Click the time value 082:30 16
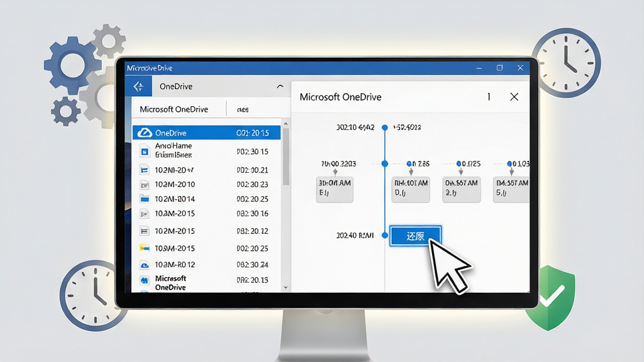The width and height of the screenshot is (644, 362). (x=252, y=214)
